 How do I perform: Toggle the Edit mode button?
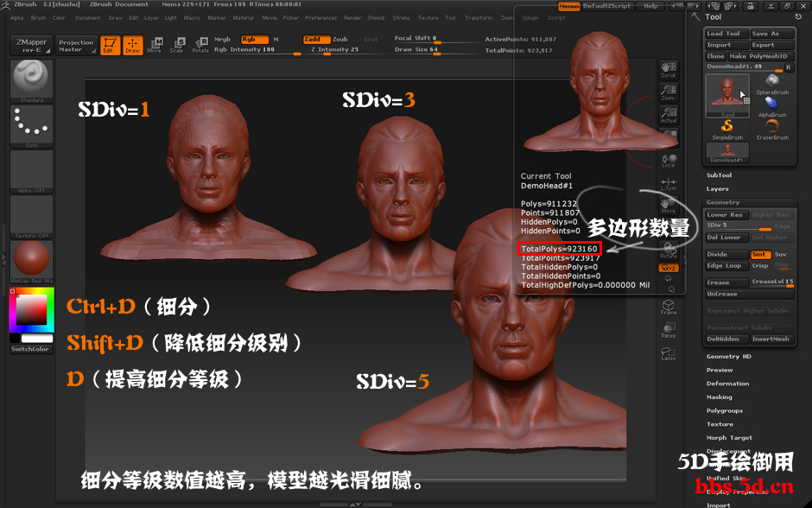pyautogui.click(x=110, y=45)
